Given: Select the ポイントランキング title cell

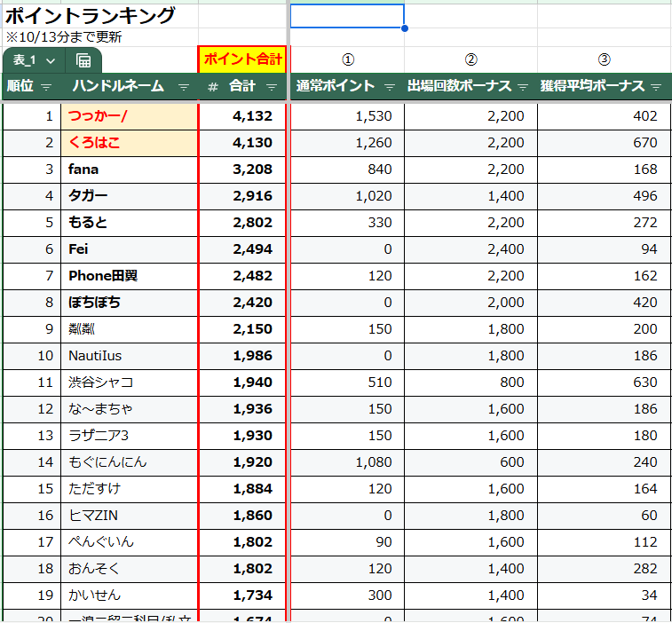Looking at the screenshot, I should click(100, 16).
